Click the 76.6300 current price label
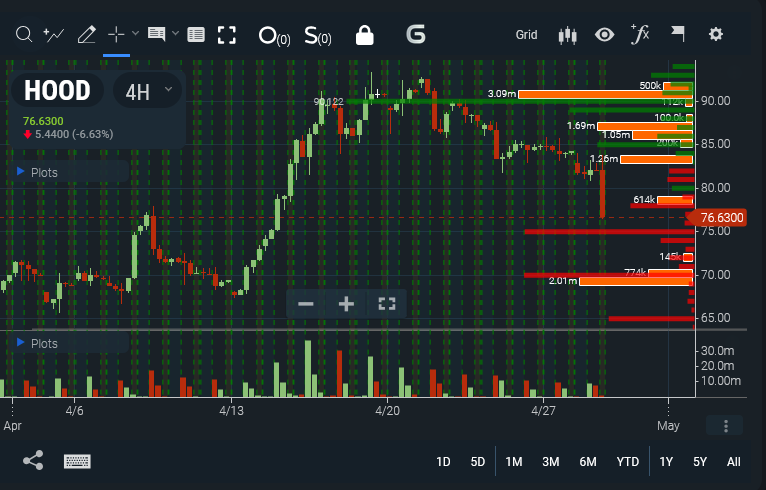 [x=718, y=218]
